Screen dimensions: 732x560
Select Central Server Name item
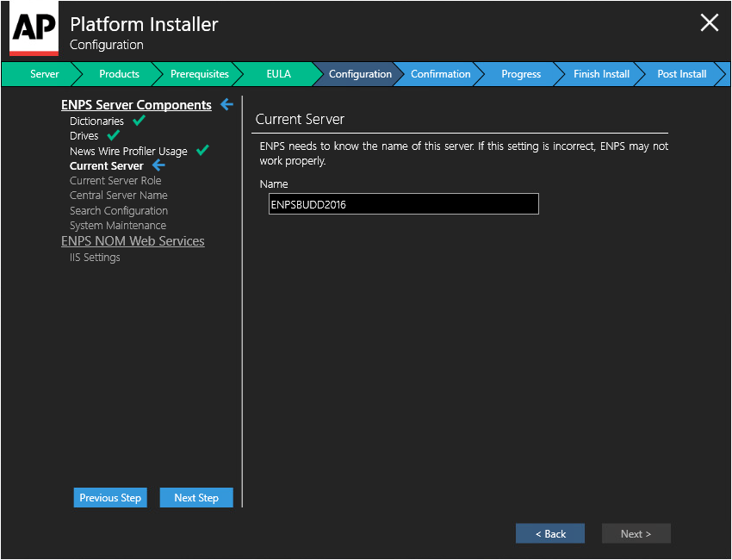119,196
